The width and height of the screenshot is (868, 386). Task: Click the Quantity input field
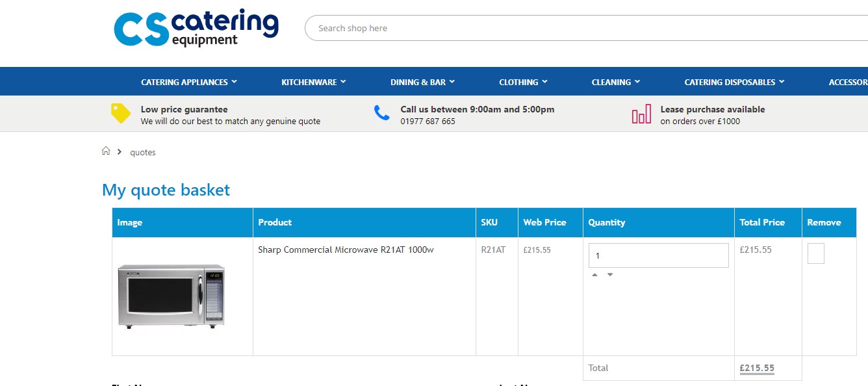pos(658,255)
